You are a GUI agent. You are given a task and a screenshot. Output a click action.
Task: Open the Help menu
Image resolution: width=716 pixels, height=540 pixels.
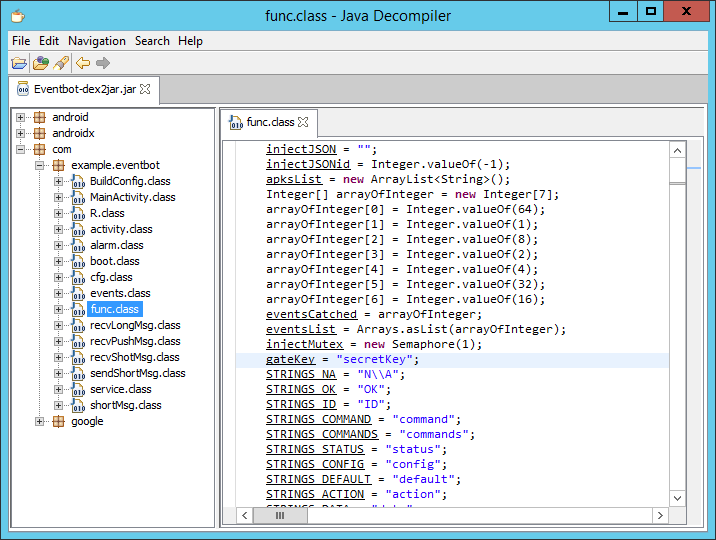click(190, 41)
